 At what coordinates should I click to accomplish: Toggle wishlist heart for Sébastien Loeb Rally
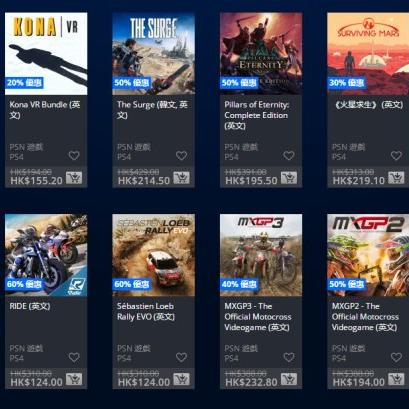pyautogui.click(x=181, y=357)
